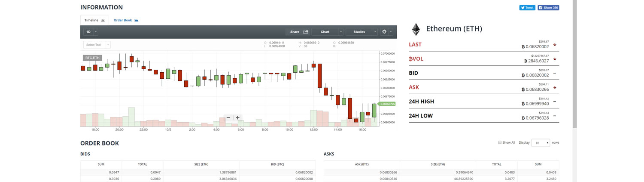Switch to the Timeline tab
The width and height of the screenshot is (644, 182).
94,20
